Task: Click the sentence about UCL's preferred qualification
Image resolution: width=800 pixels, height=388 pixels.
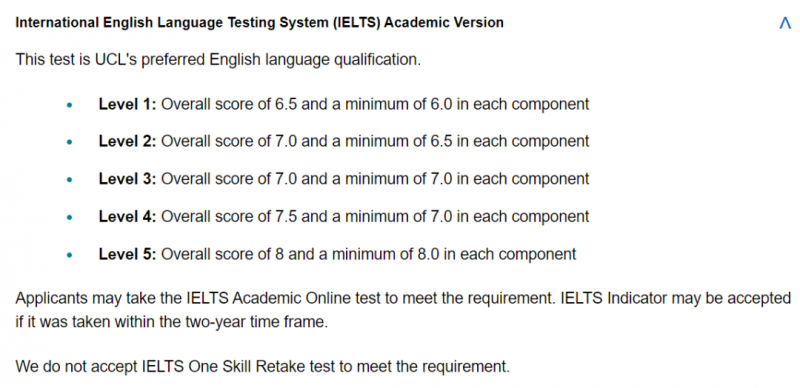Action: 218,60
